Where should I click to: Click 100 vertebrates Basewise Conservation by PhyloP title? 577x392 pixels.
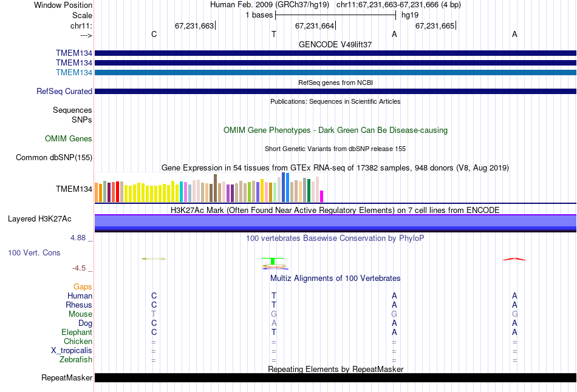[x=335, y=238]
